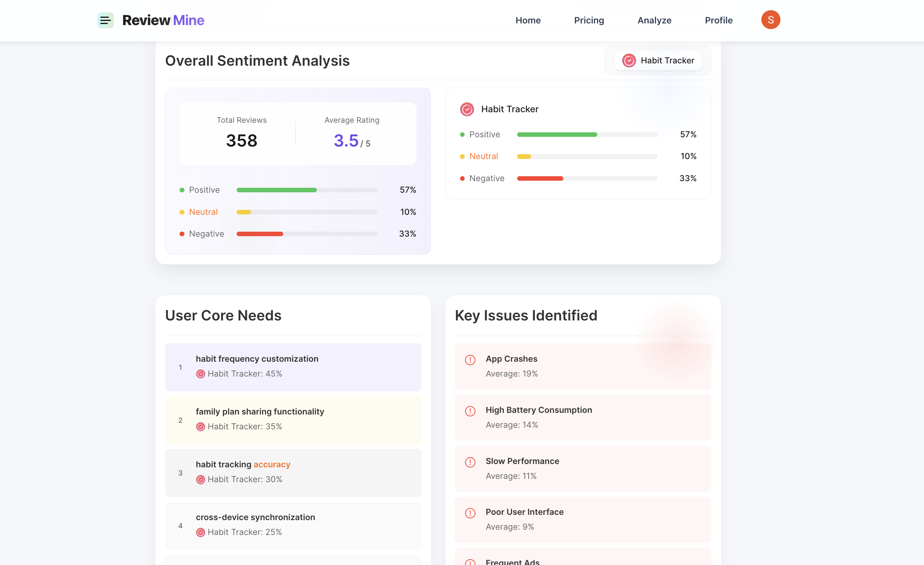Click the Poor User Interface warning icon

[470, 513]
